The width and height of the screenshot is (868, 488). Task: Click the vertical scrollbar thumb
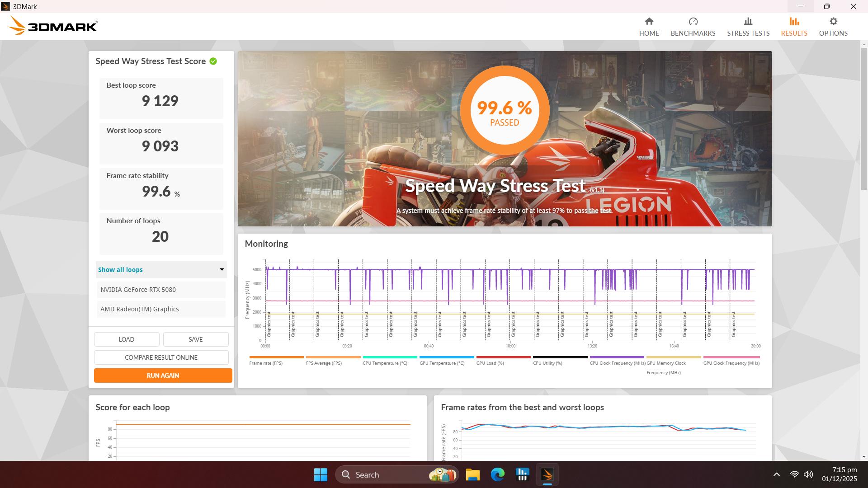point(864,118)
